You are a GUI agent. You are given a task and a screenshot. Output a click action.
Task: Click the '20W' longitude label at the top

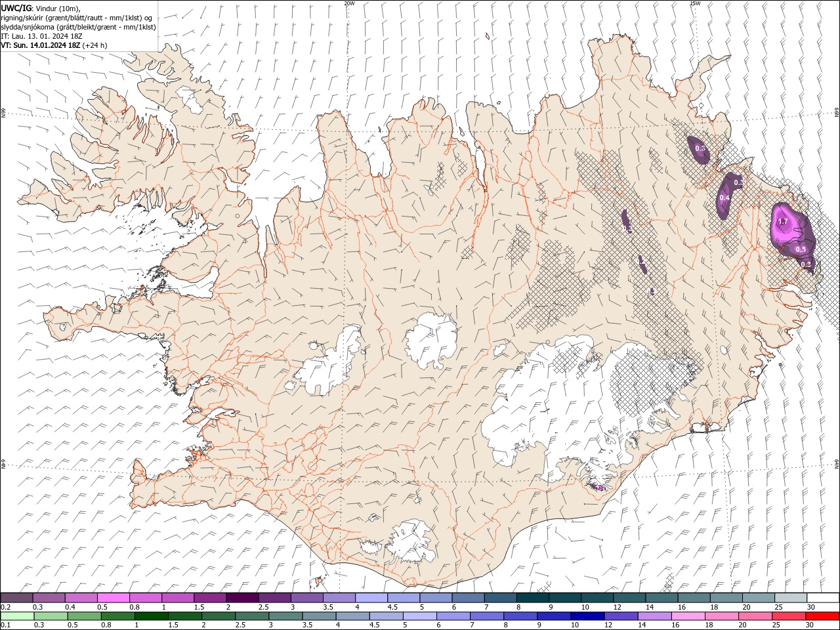point(349,3)
